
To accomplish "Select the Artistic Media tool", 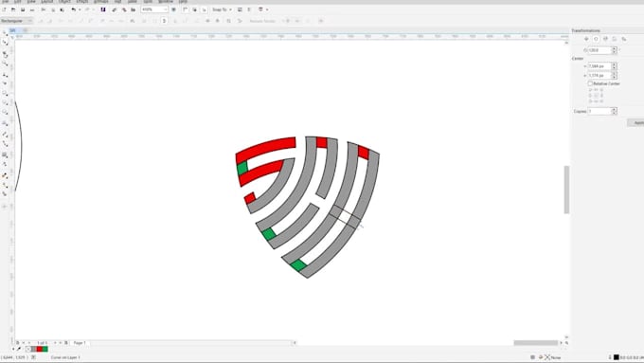I will 5,83.
